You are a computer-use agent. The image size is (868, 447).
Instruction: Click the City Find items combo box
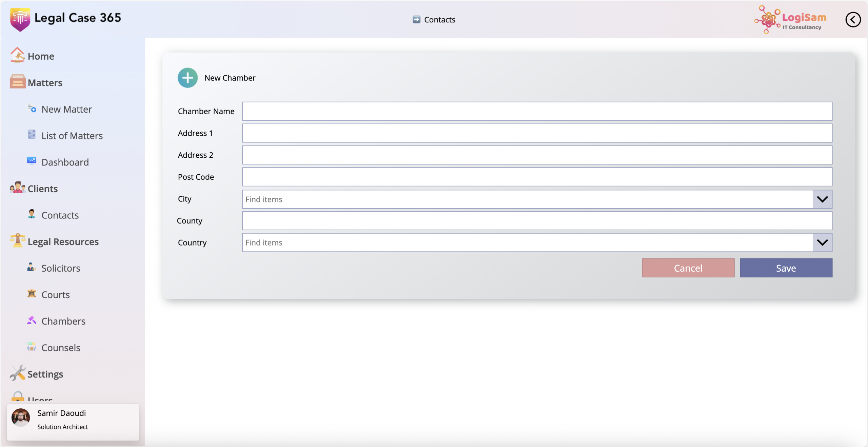[527, 199]
